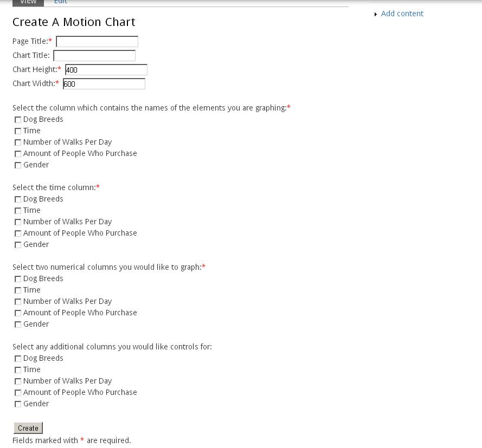Click the Page Title input field

pyautogui.click(x=97, y=41)
